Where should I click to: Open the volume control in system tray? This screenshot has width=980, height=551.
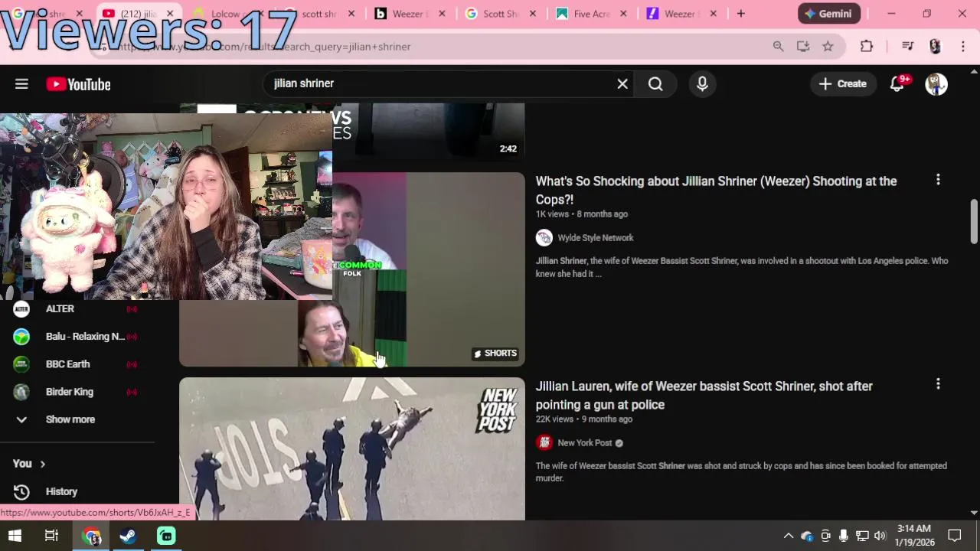click(x=880, y=536)
